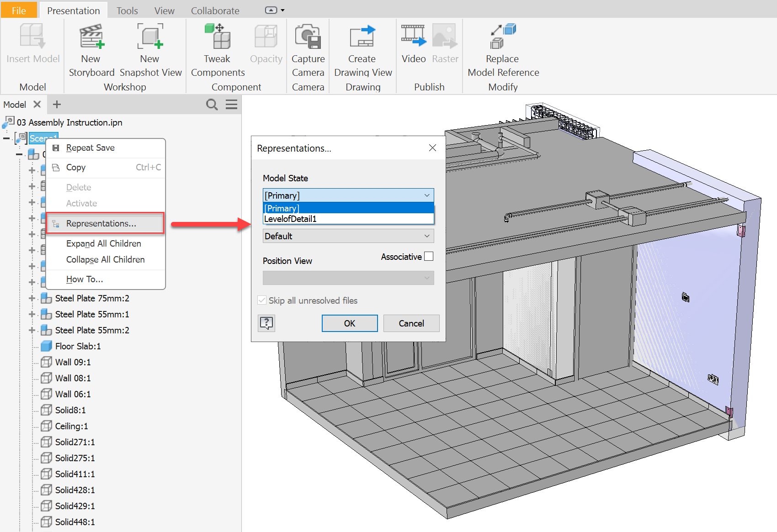777x532 pixels.
Task: Click the Cancel button
Action: (x=411, y=323)
